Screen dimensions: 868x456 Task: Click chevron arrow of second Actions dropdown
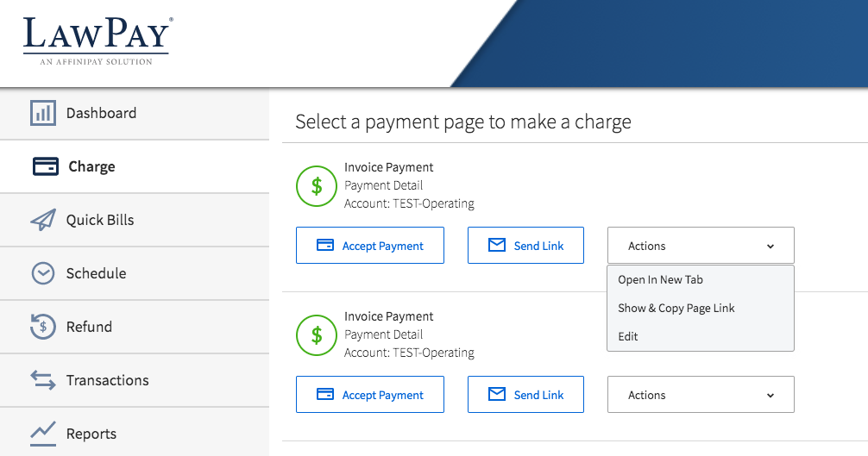(x=770, y=396)
